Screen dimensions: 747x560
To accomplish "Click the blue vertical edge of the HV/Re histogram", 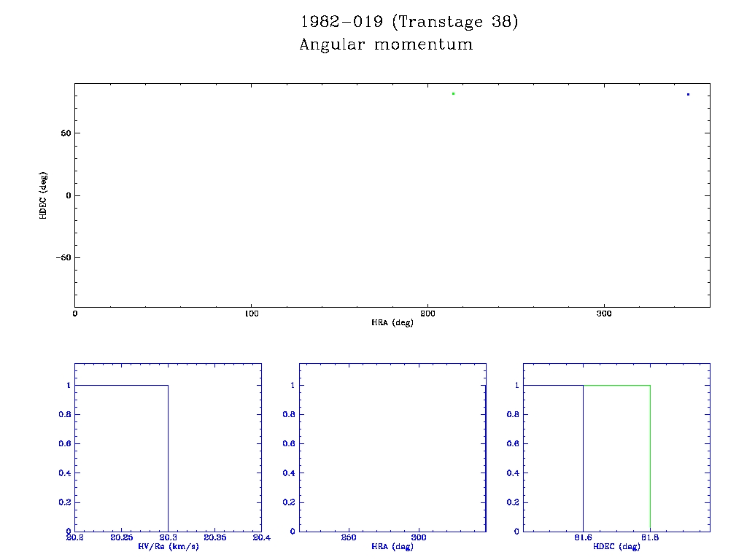I will (x=168, y=459).
